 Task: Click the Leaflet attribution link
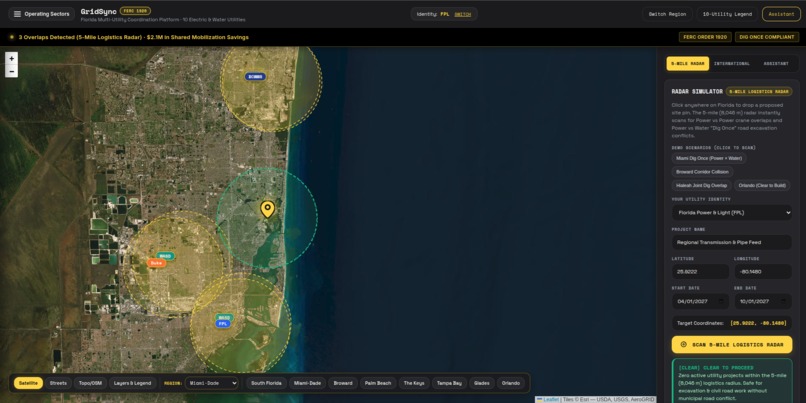(551, 399)
